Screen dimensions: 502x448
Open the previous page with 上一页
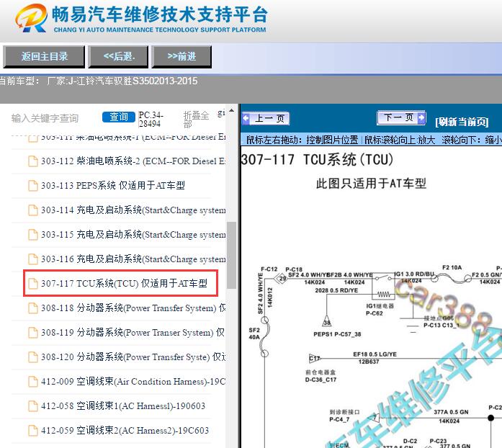coord(266,119)
